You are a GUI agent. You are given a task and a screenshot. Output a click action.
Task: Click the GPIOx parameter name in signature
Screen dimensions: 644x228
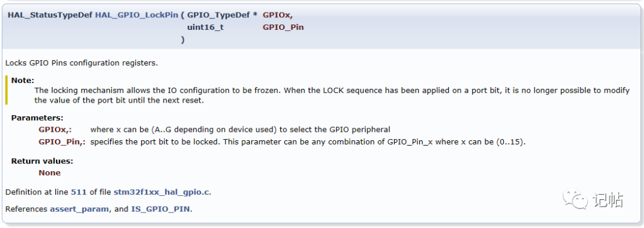point(277,15)
